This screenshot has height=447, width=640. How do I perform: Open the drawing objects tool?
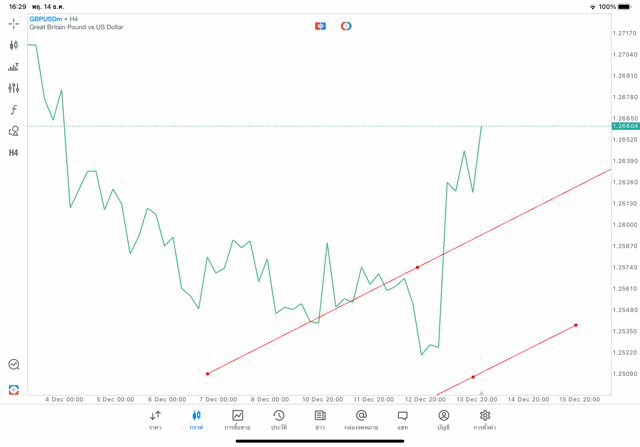(14, 131)
